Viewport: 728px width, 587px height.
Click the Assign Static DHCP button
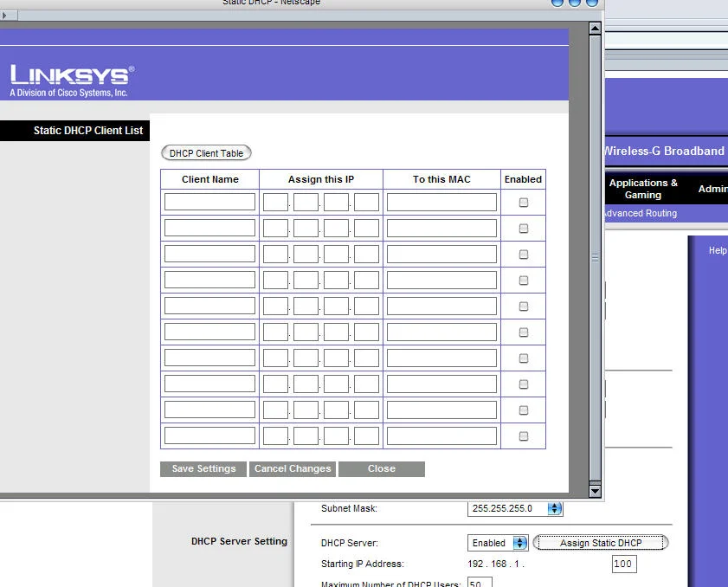[x=601, y=543]
